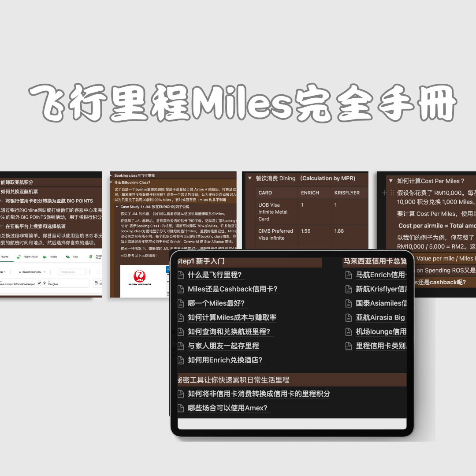Click the 飞行里程Miles完全手册 title

[x=242, y=103]
